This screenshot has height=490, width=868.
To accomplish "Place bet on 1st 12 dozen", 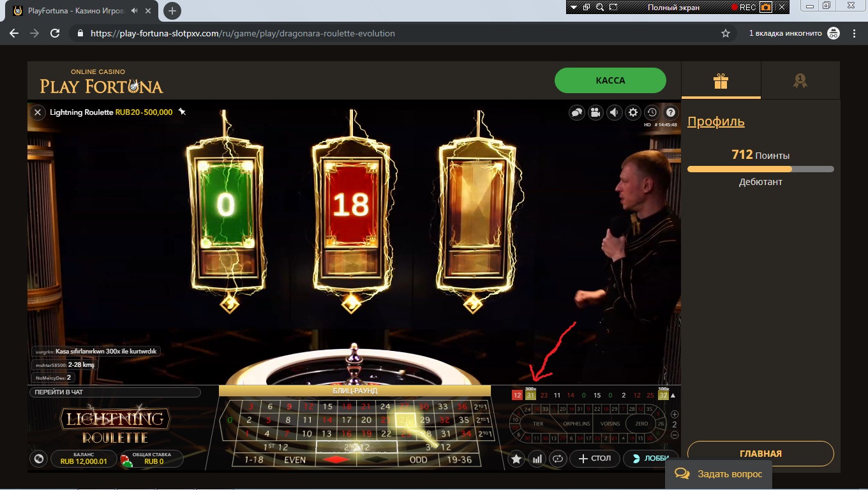I will (x=276, y=447).
